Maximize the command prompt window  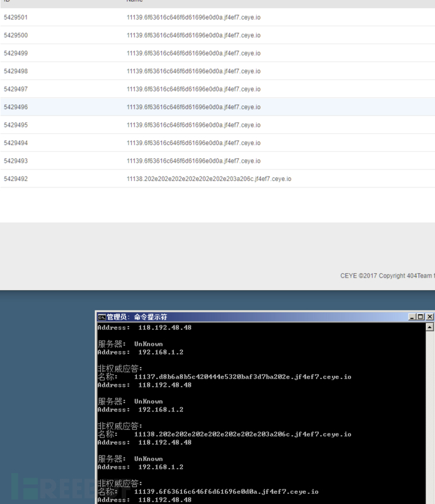click(420, 317)
